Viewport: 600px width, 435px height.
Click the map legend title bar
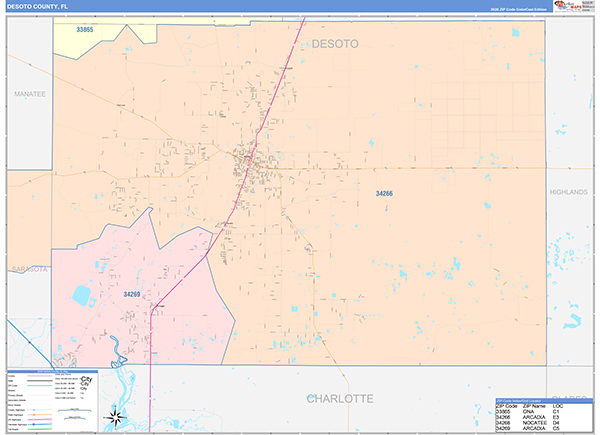click(x=52, y=371)
